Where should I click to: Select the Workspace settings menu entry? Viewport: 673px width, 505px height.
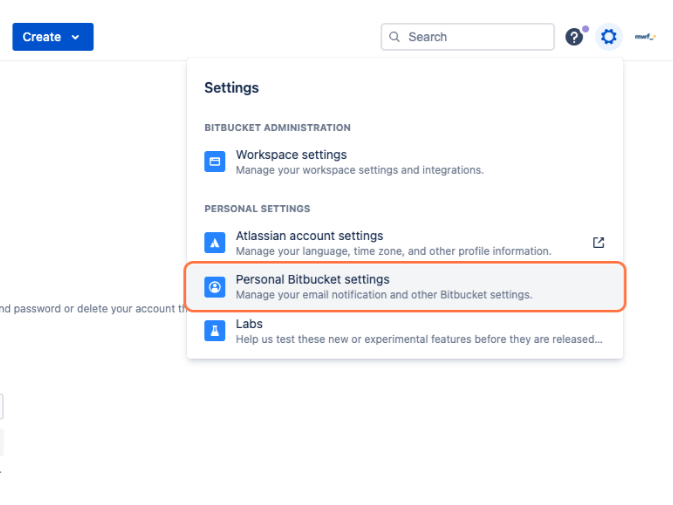click(291, 155)
